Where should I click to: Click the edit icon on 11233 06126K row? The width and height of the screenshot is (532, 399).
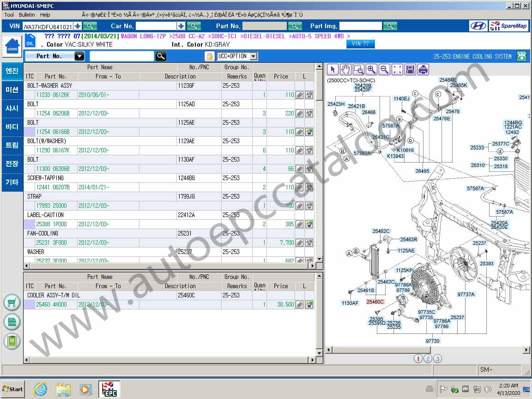click(x=299, y=95)
